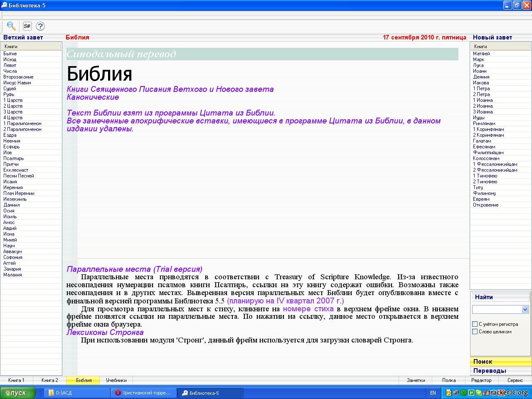Select Псалтирь in Old Testament list
Viewport: 532px width, 399px height.
(14, 158)
